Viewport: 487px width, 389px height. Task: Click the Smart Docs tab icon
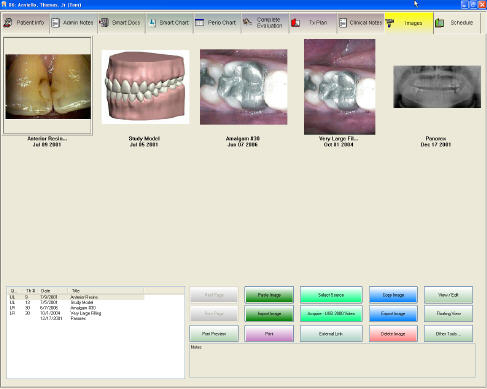coord(104,22)
